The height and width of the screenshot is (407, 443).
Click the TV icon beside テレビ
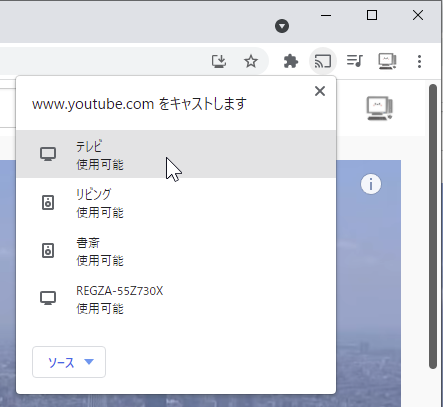48,154
